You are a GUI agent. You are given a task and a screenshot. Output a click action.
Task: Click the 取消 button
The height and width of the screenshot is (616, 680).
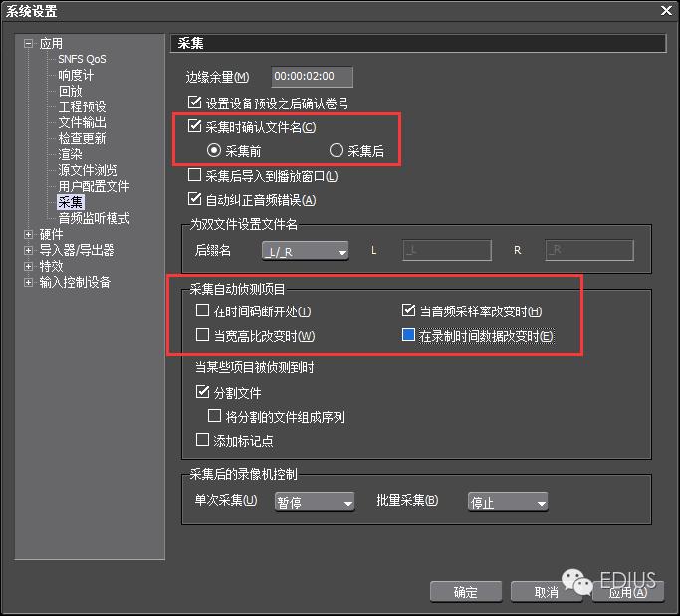pos(547,592)
